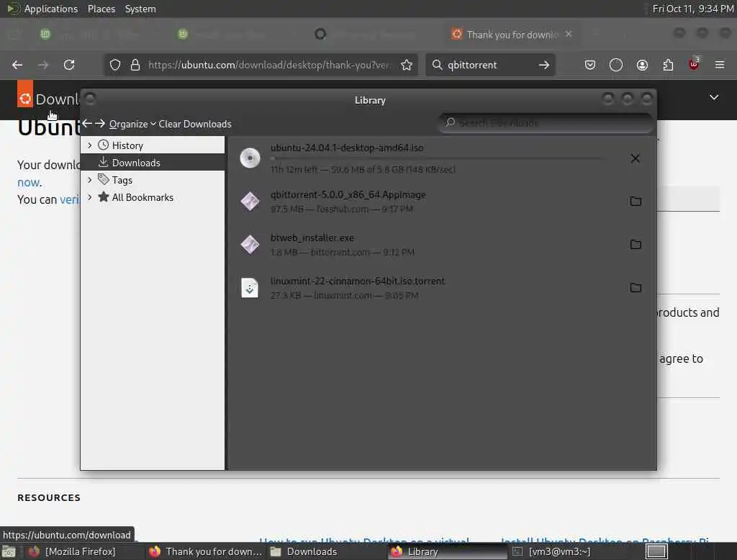Image resolution: width=737 pixels, height=560 pixels.
Task: Select btweb_installer.exe entry
Action: click(x=442, y=245)
